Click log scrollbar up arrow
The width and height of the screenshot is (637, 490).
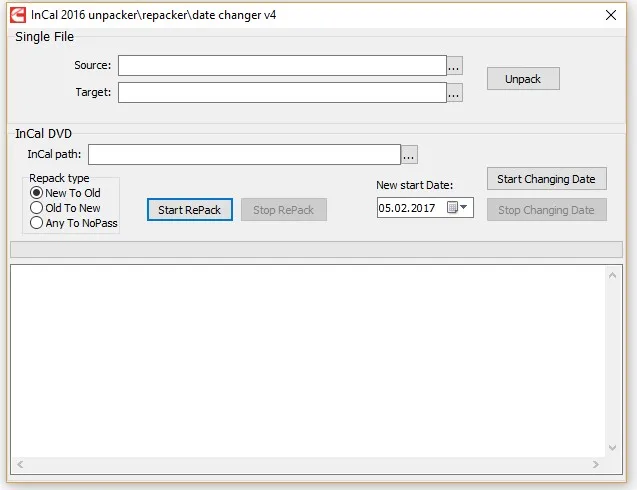(x=613, y=275)
